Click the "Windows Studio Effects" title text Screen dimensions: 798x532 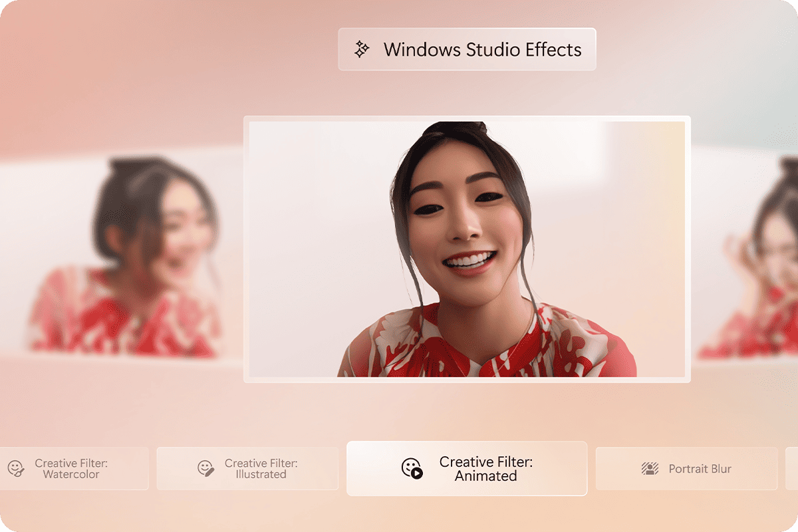483,50
